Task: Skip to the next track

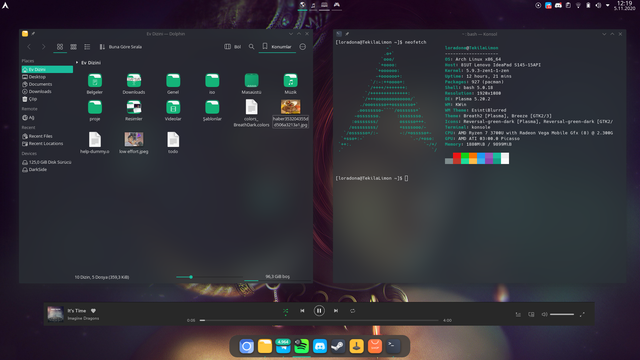Action: pos(336,311)
